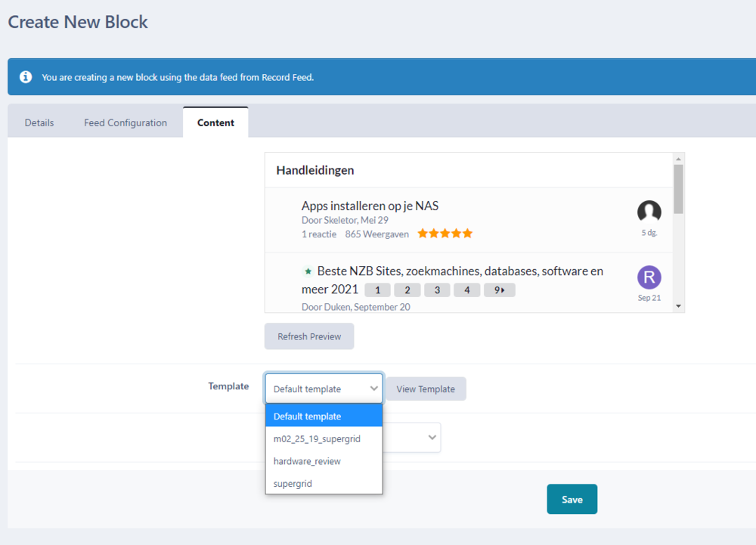Click the info icon in blue banner
Viewport: 756px width, 545px height.
tap(26, 77)
